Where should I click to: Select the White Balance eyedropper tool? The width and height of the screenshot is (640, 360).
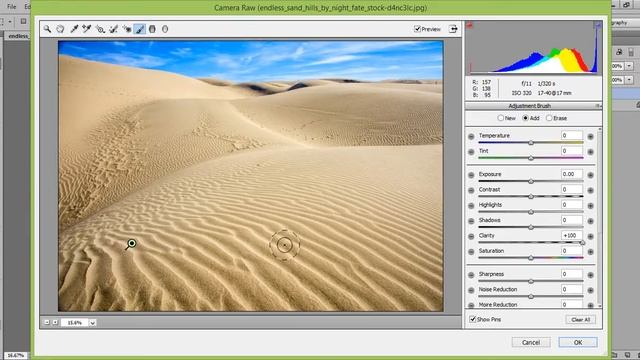pyautogui.click(x=74, y=29)
